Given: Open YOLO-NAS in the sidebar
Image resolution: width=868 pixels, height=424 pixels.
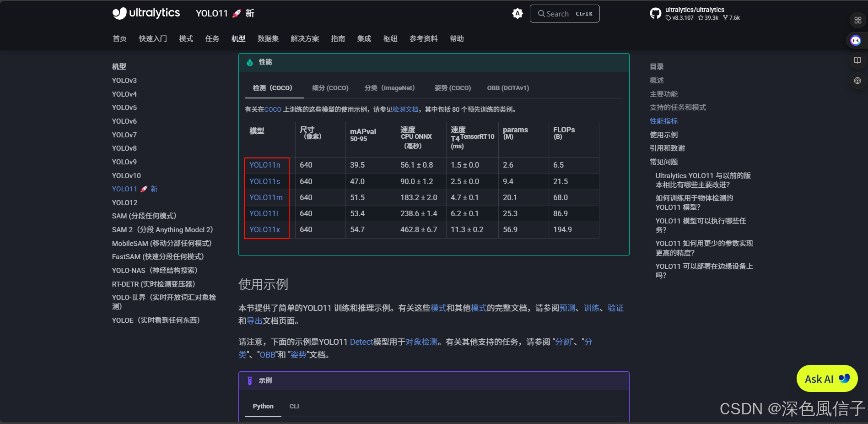Looking at the screenshot, I should coord(155,271).
